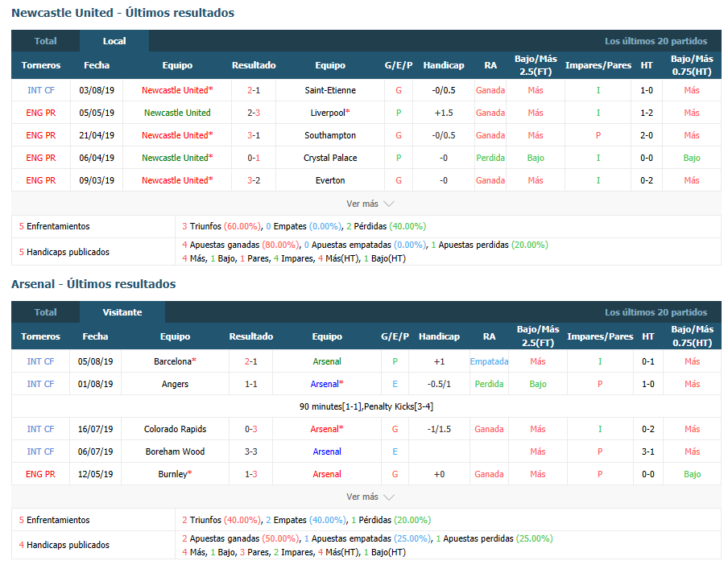Click the 0-1 result against Crystal Palace
This screenshot has height=569, width=728.
254,158
